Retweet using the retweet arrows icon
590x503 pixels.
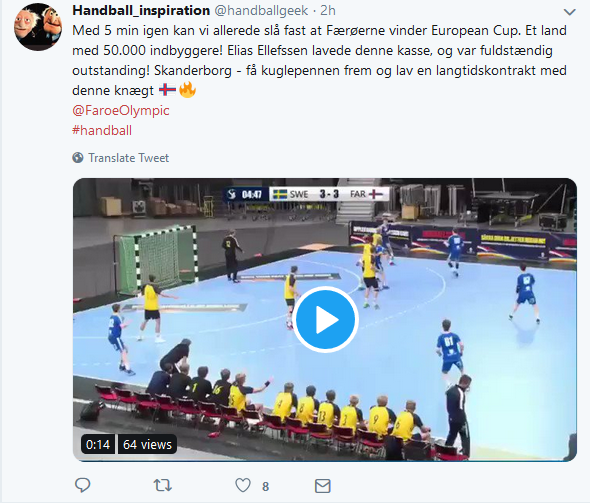click(163, 485)
